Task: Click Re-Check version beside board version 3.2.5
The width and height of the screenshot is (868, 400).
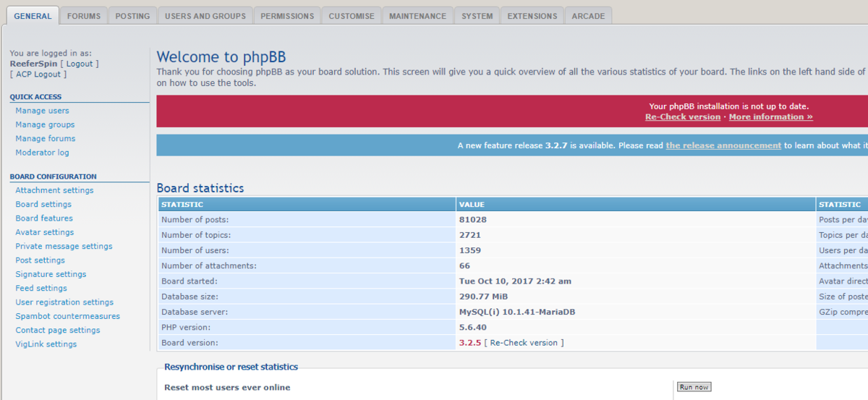Action: coord(524,343)
